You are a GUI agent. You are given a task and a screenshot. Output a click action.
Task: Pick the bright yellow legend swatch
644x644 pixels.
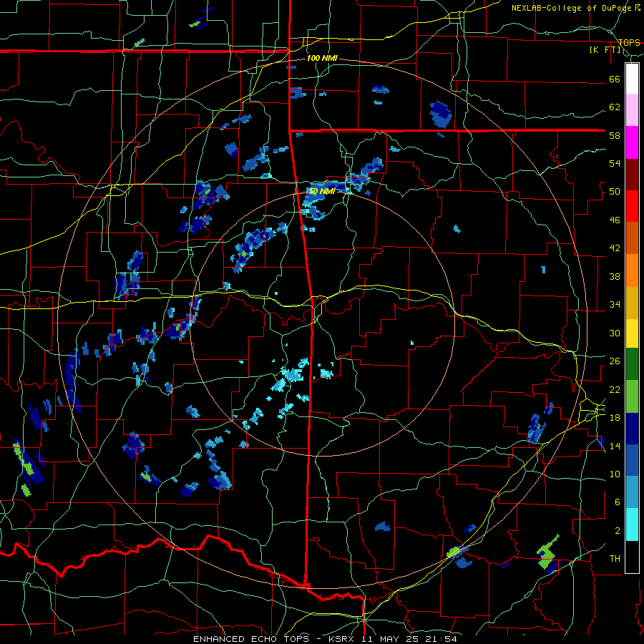pyautogui.click(x=632, y=333)
